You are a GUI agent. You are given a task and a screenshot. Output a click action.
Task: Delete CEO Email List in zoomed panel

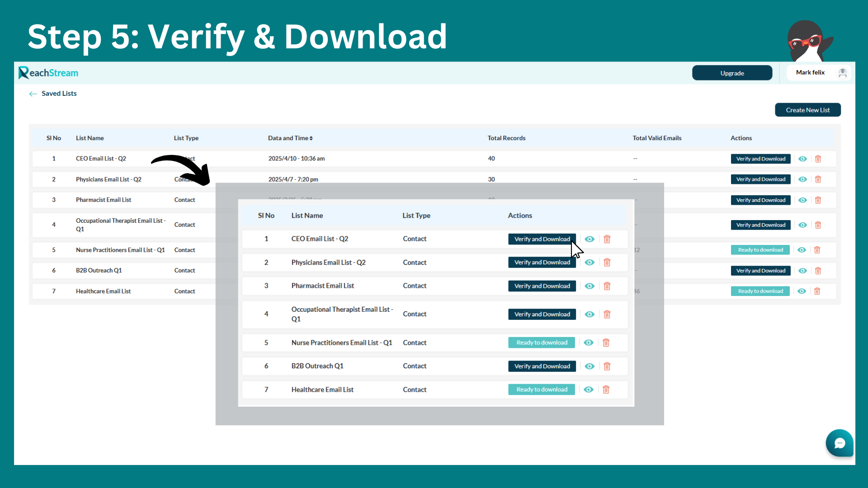click(x=607, y=239)
